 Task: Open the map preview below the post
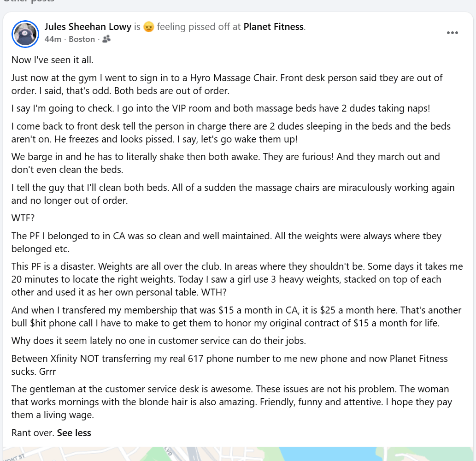coord(238,454)
